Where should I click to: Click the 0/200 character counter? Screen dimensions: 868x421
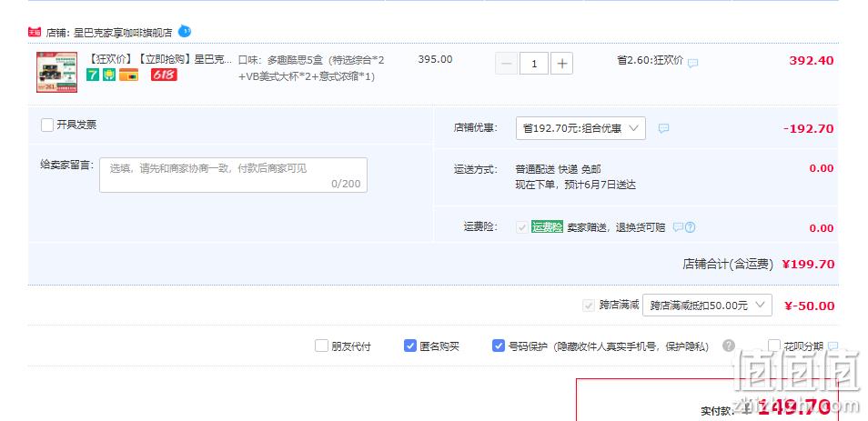[x=346, y=185]
